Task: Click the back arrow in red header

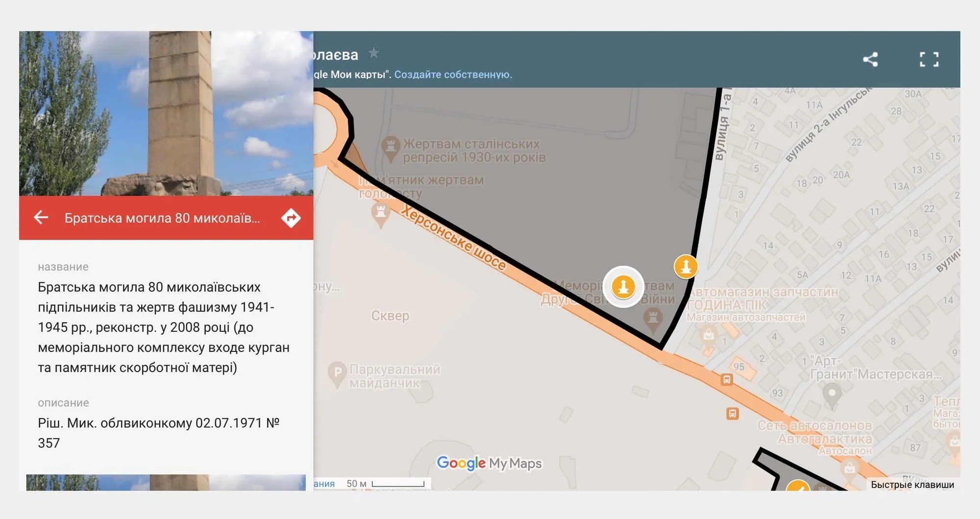Action: tap(41, 217)
